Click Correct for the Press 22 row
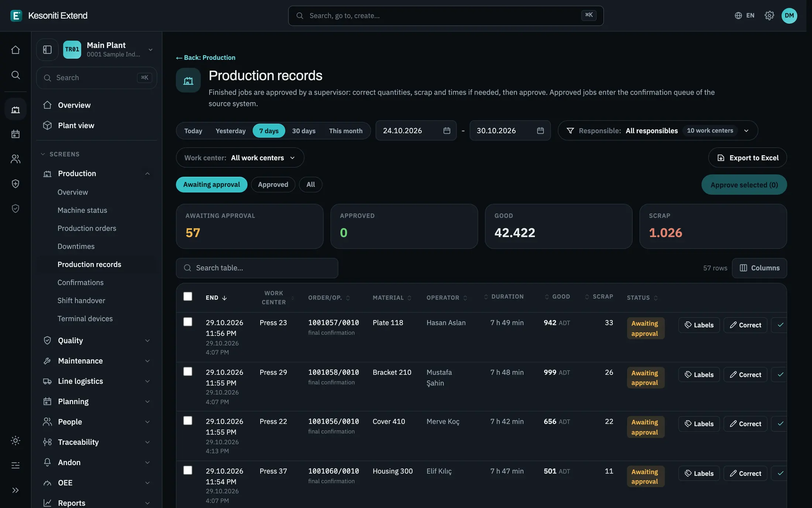This screenshot has height=508, width=812. [x=745, y=424]
